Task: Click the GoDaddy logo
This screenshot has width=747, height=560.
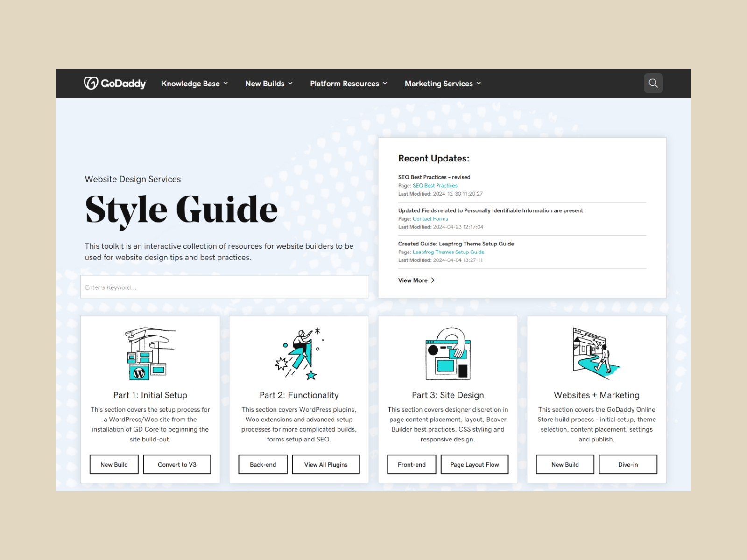Action: (115, 83)
